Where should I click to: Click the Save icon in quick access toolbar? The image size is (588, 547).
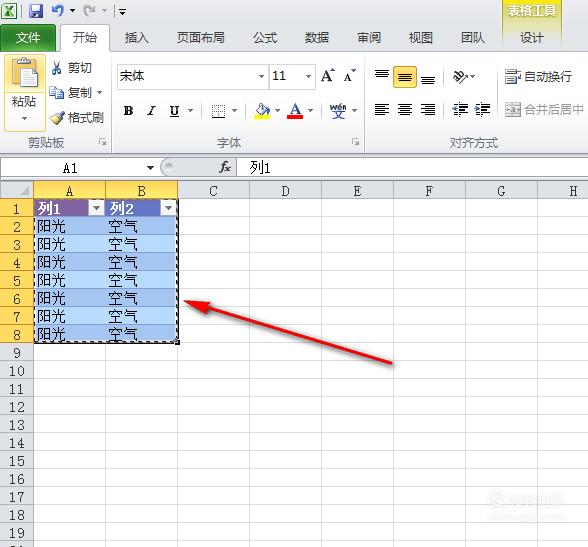36,11
